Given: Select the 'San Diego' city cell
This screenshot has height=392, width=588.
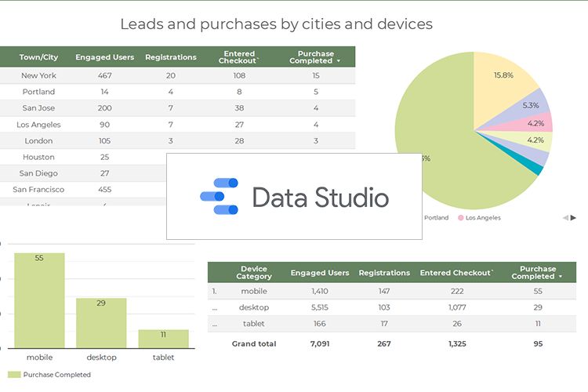Looking at the screenshot, I should (x=38, y=173).
